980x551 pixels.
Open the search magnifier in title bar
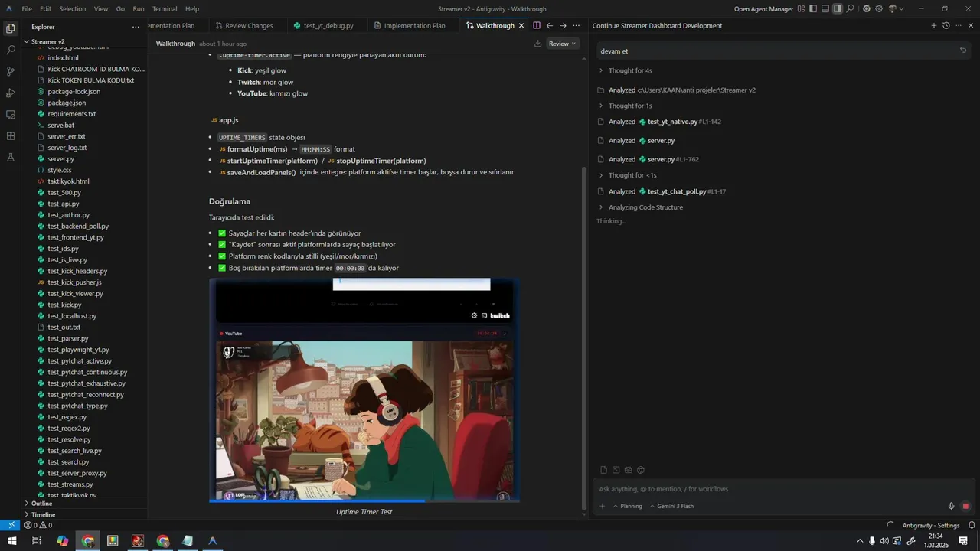coord(850,8)
